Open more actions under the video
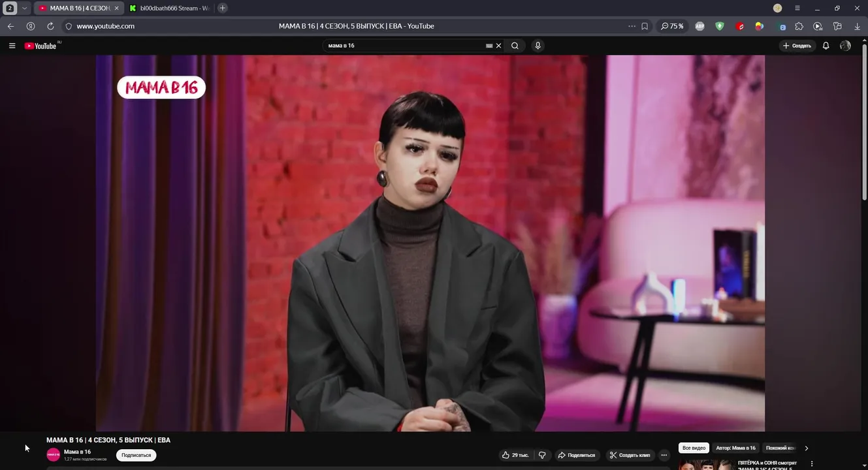The height and width of the screenshot is (470, 868). (664, 455)
